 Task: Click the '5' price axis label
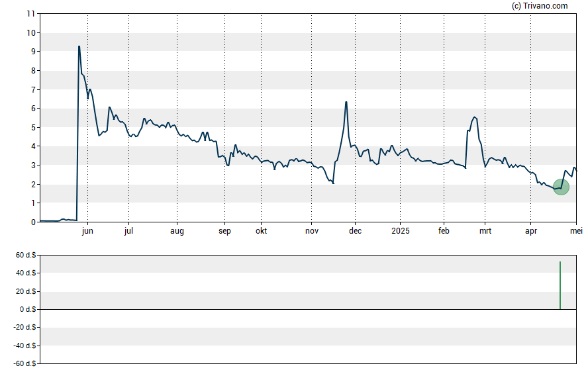pyautogui.click(x=33, y=128)
